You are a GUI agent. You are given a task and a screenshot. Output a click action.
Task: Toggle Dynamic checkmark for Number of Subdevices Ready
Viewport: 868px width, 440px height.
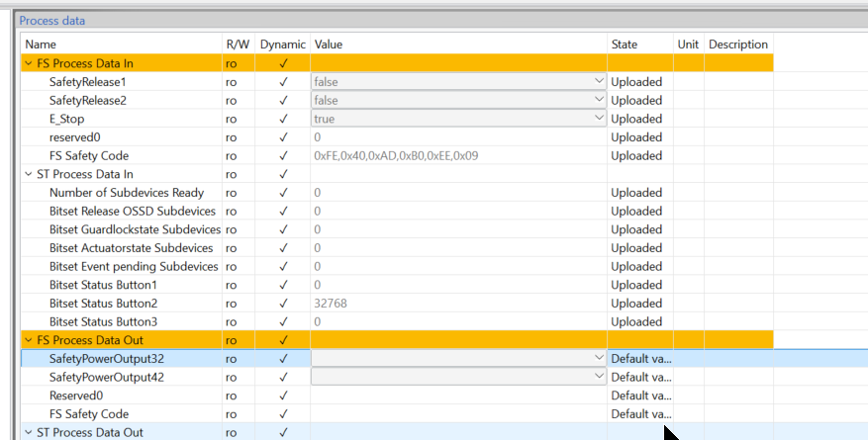point(283,193)
